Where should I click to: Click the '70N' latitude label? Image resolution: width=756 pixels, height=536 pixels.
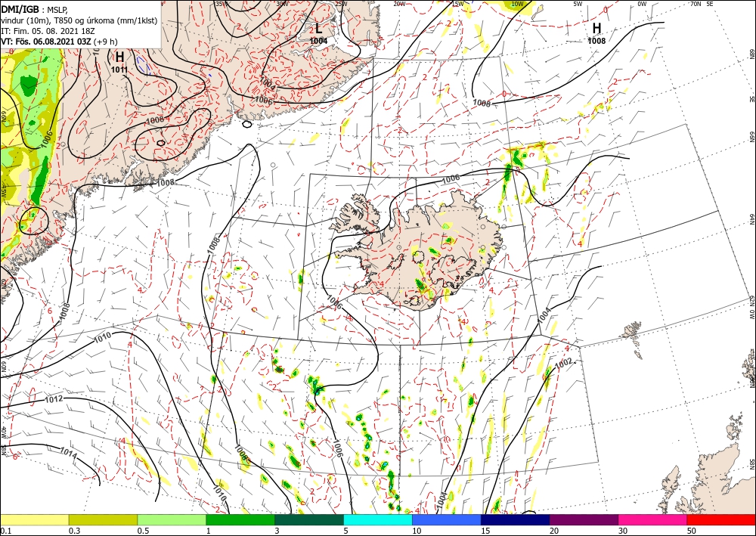coord(696,4)
